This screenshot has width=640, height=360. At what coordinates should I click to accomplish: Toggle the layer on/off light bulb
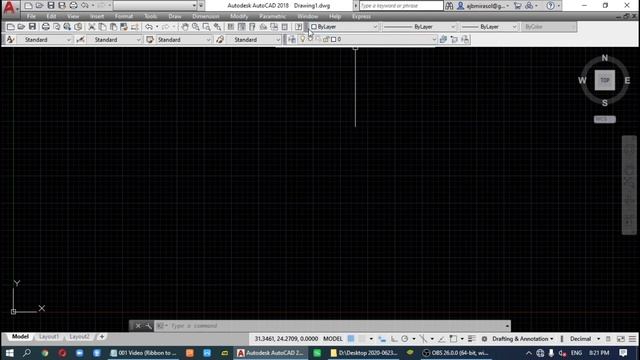[302, 39]
